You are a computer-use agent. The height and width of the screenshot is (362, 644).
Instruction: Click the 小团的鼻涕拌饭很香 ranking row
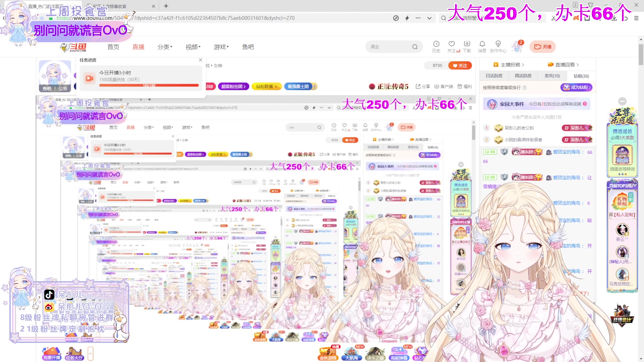pyautogui.click(x=538, y=140)
